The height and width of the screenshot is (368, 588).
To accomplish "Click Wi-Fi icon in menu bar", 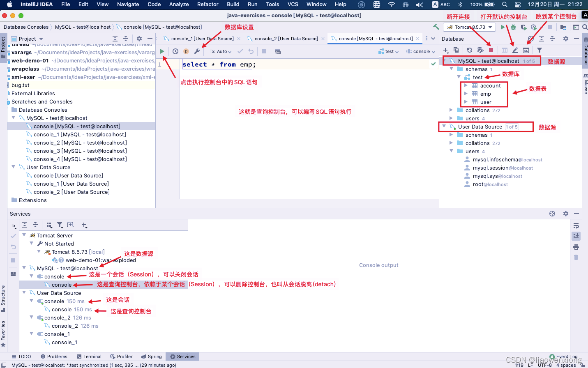I will [x=392, y=4].
